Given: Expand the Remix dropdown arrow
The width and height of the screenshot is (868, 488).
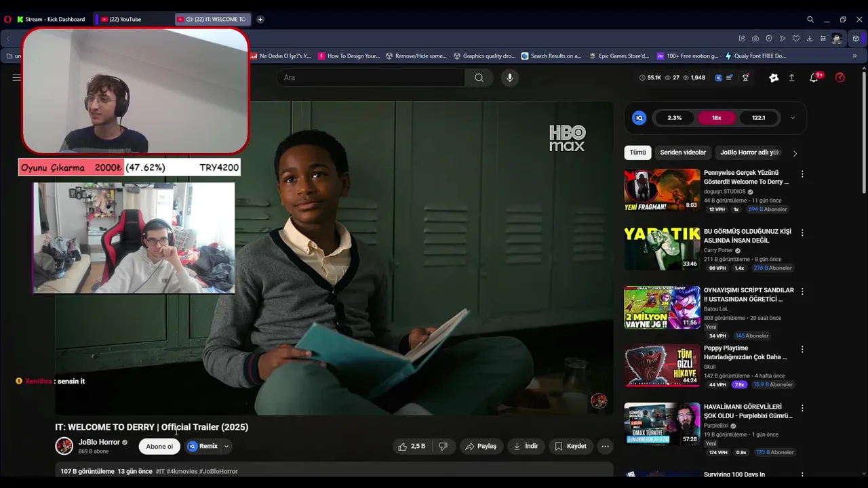Looking at the screenshot, I should point(226,446).
